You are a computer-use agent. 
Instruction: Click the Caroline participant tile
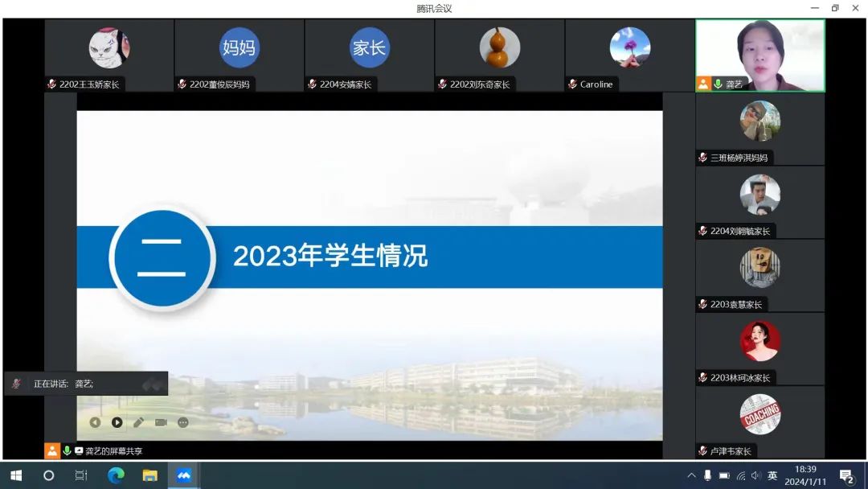(629, 55)
